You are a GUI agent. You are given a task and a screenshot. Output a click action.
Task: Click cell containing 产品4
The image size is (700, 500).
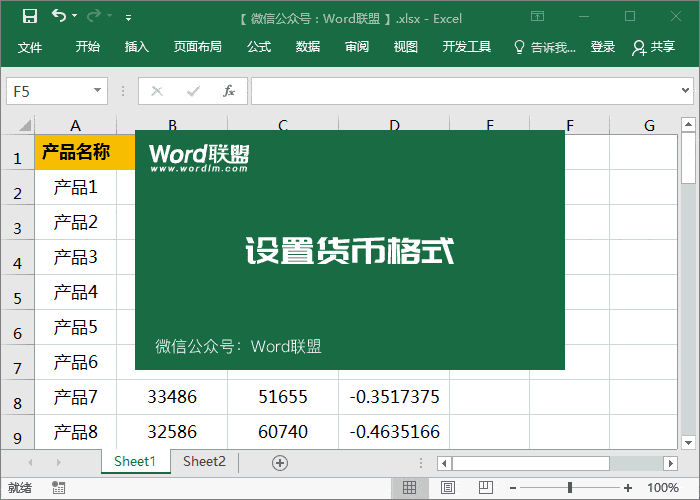(x=75, y=292)
